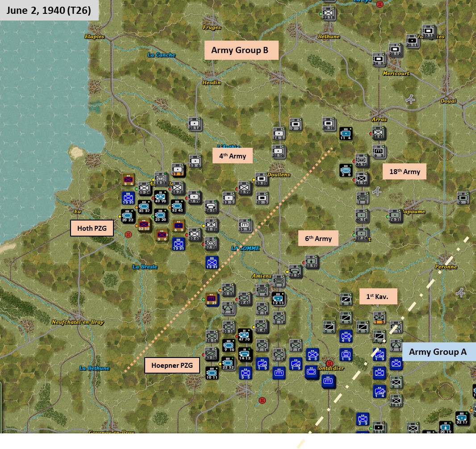Click the Amiens city name on the map
The height and width of the screenshot is (449, 476).
pos(262,276)
